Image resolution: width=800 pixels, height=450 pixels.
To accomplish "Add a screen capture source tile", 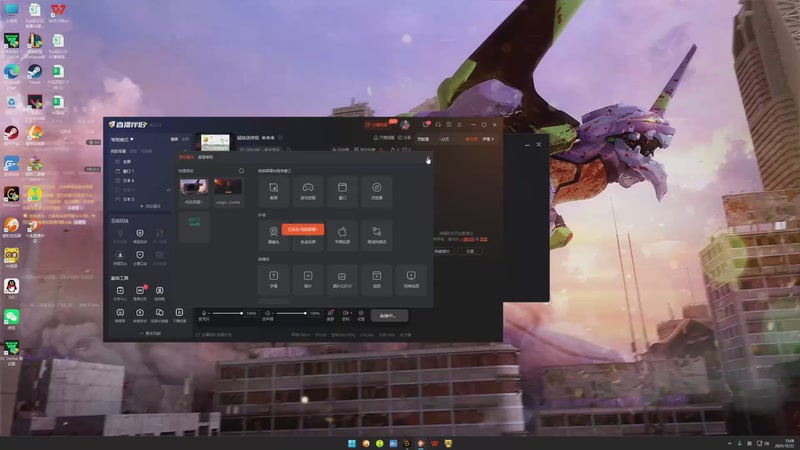I will [273, 191].
